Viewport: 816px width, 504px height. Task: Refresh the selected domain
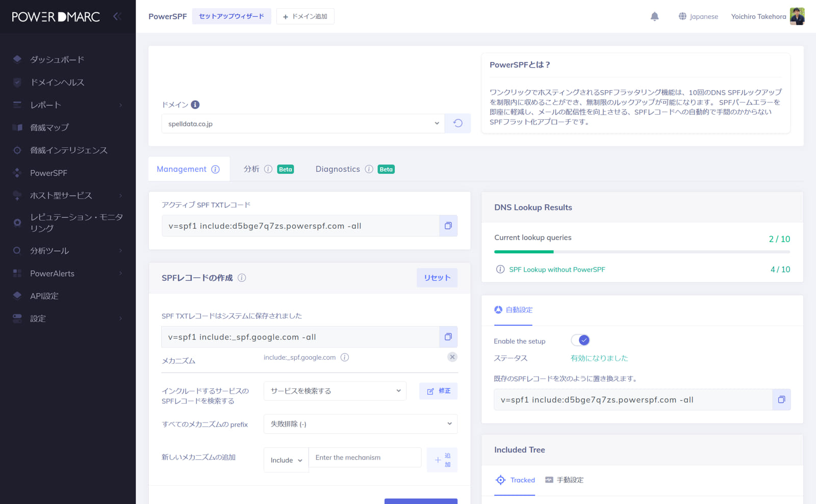[x=457, y=123]
